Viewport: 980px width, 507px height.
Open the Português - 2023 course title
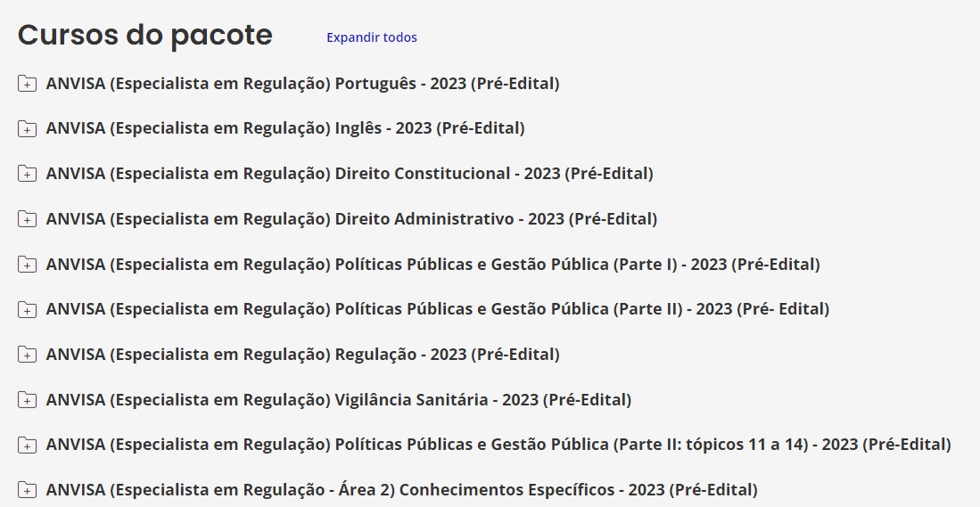tap(302, 84)
